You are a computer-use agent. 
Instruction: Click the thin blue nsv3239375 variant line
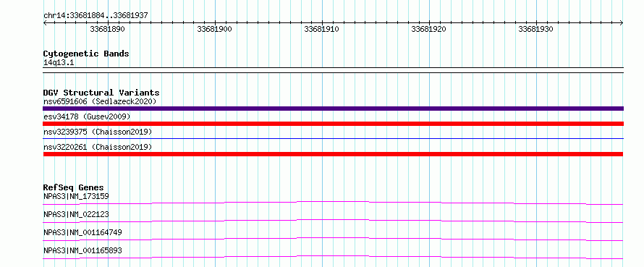(333, 139)
